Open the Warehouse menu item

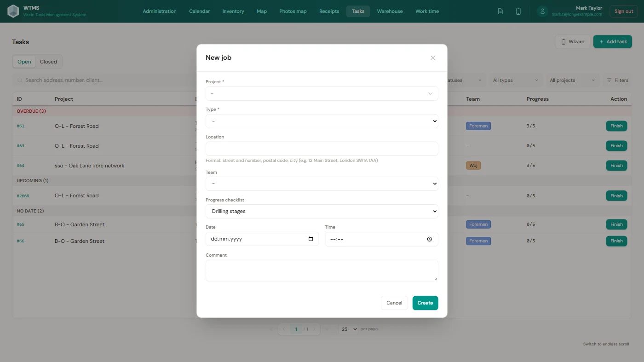pos(390,11)
